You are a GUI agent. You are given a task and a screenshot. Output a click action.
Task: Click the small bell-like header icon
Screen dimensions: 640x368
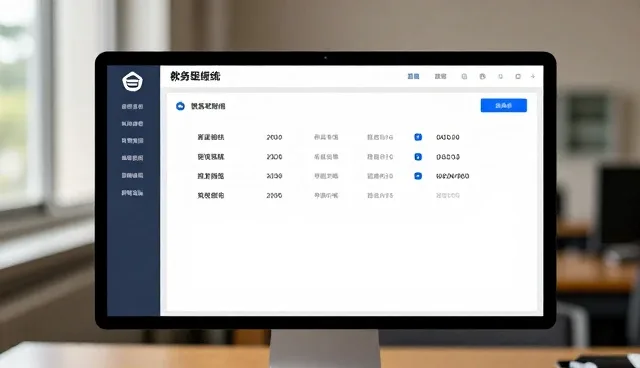click(500, 76)
